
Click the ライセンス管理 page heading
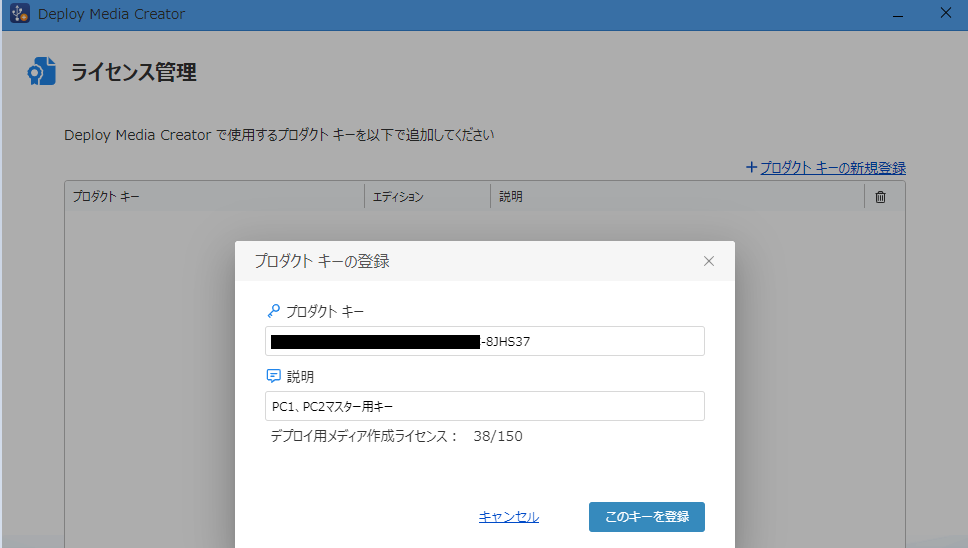pos(133,72)
